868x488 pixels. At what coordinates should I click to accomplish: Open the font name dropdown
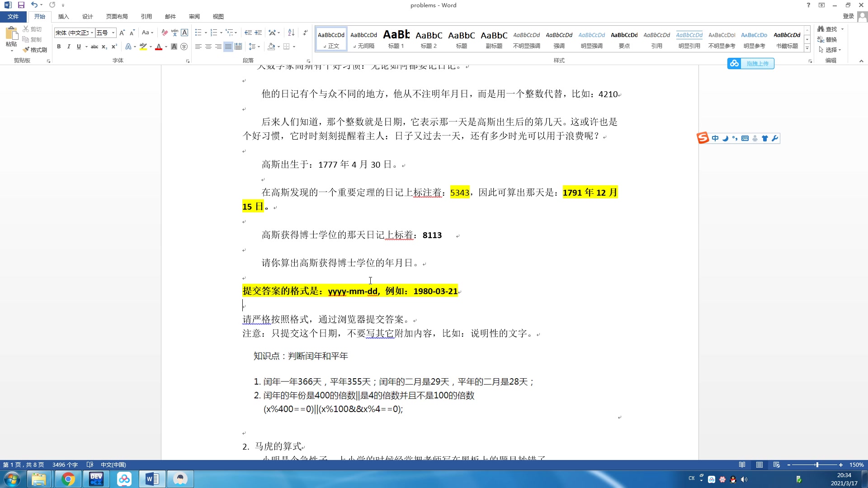click(92, 33)
